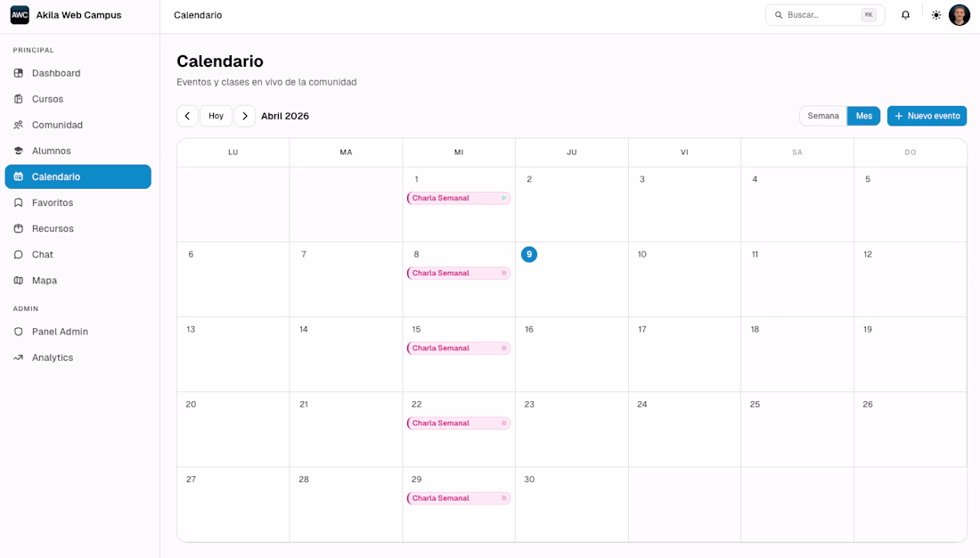Switch calendar to Semana view
Image resolution: width=980 pixels, height=558 pixels.
point(823,116)
